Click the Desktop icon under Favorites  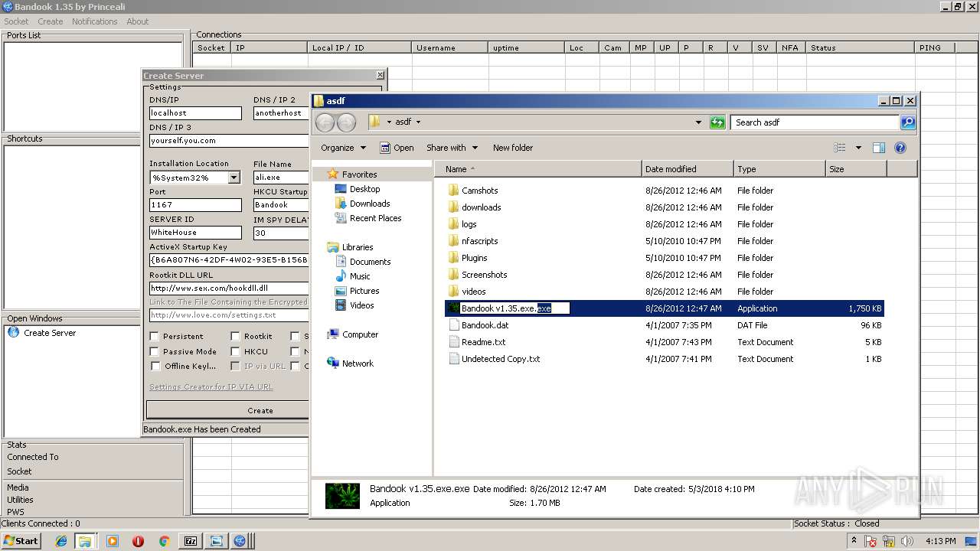point(341,189)
